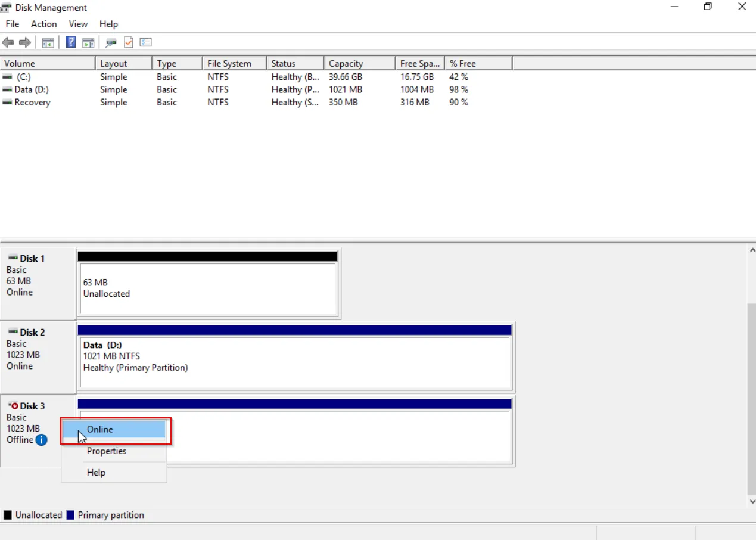
Task: Open the File menu
Action: [x=12, y=24]
